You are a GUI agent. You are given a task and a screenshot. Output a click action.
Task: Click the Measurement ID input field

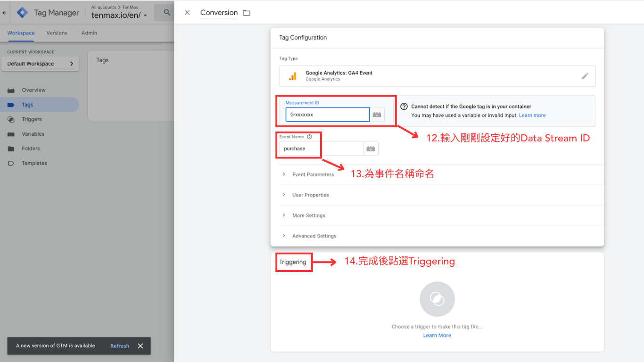[x=327, y=115]
